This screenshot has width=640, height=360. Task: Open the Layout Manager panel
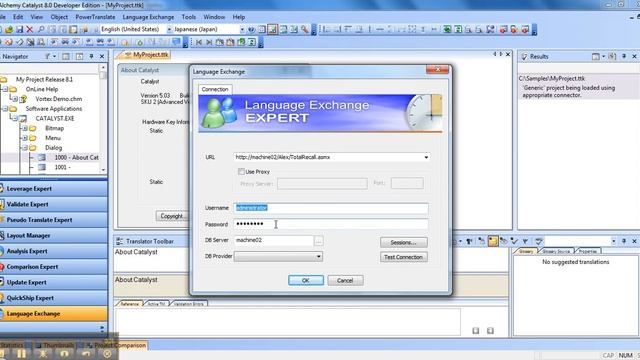click(x=53, y=236)
